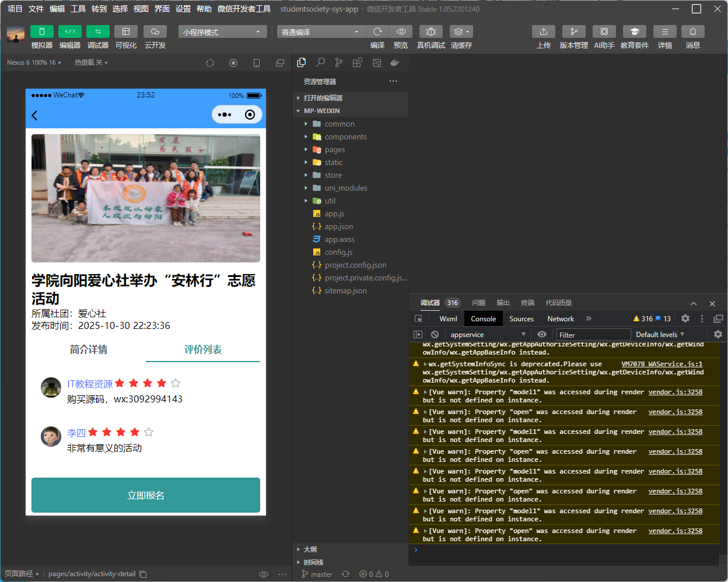Click the real device debug icon

[x=431, y=31]
